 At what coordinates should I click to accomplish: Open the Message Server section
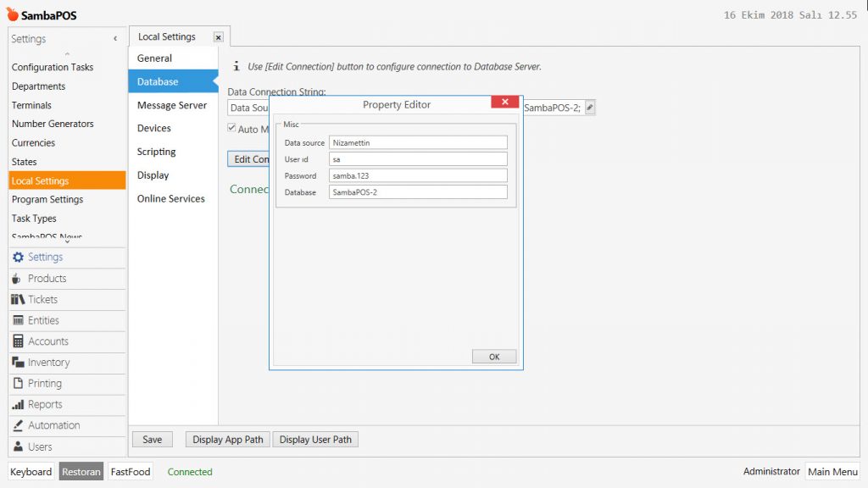(x=173, y=105)
